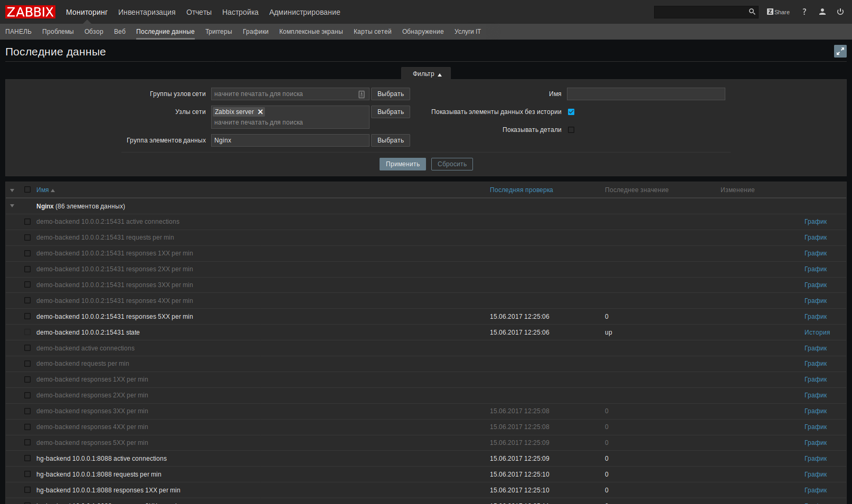
Task: Select all items header checkbox
Action: [x=27, y=189]
